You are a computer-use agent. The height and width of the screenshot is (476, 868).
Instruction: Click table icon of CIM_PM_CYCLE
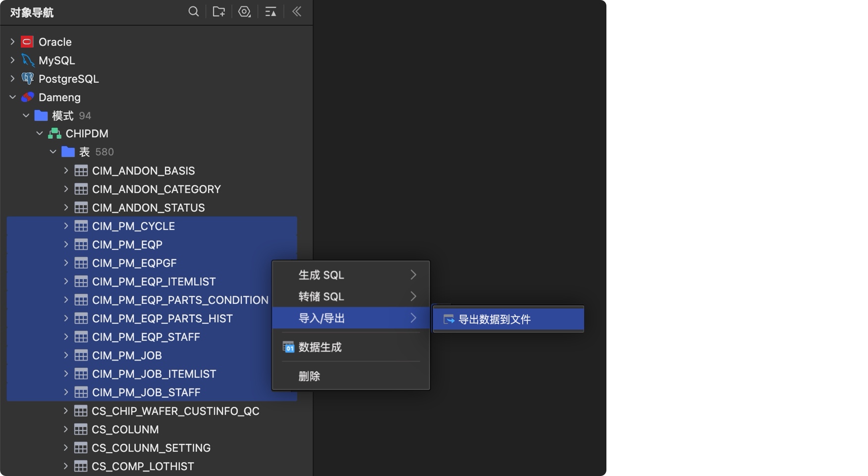(81, 226)
